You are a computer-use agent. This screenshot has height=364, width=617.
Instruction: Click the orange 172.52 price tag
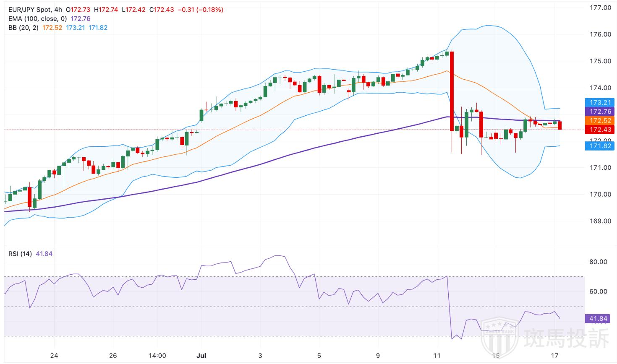pyautogui.click(x=599, y=120)
